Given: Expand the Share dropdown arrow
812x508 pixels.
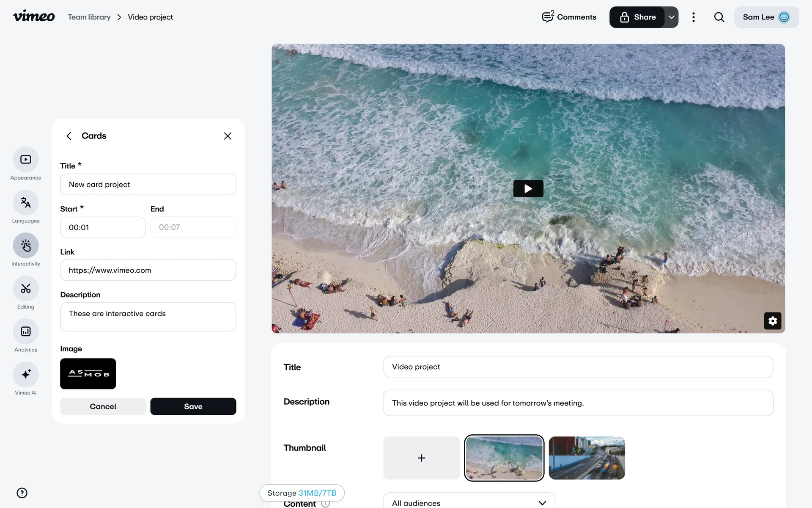Looking at the screenshot, I should click(x=671, y=17).
